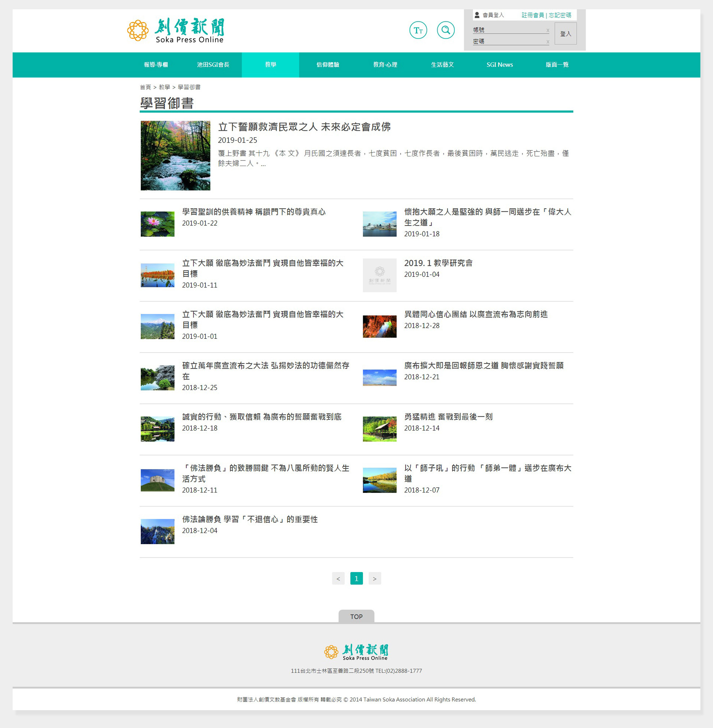This screenshot has height=728, width=713.
Task: Click the Soka Press Online header logo
Action: click(x=176, y=30)
